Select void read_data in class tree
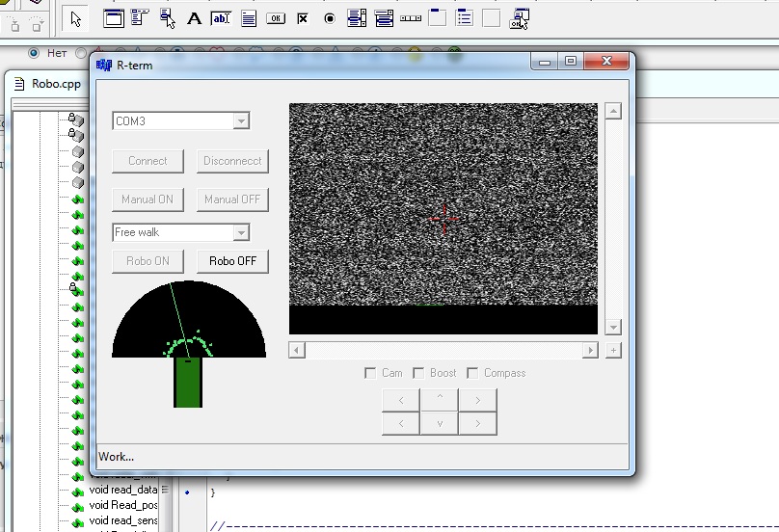779x532 pixels. point(122,490)
